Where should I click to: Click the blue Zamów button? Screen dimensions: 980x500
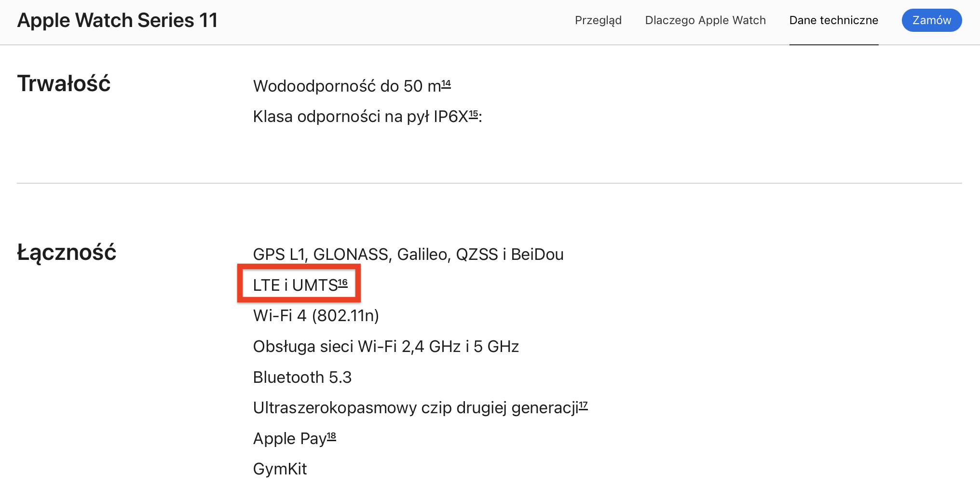pyautogui.click(x=931, y=20)
